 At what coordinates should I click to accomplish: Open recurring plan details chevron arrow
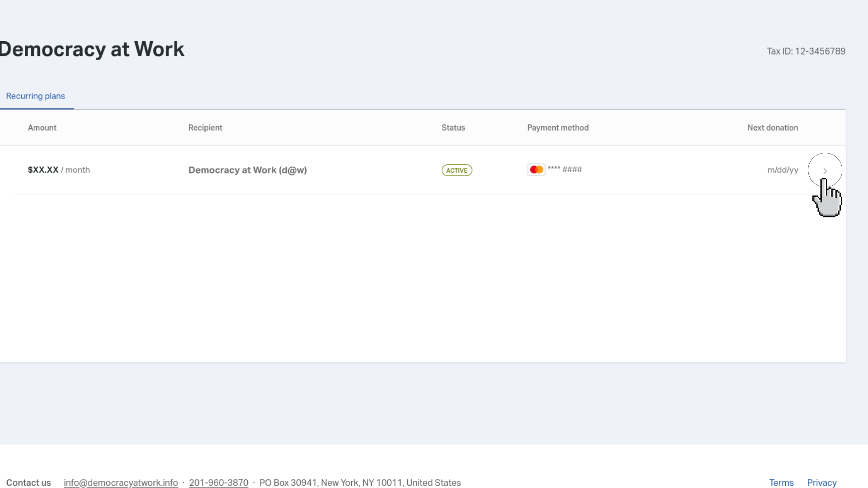pyautogui.click(x=825, y=170)
